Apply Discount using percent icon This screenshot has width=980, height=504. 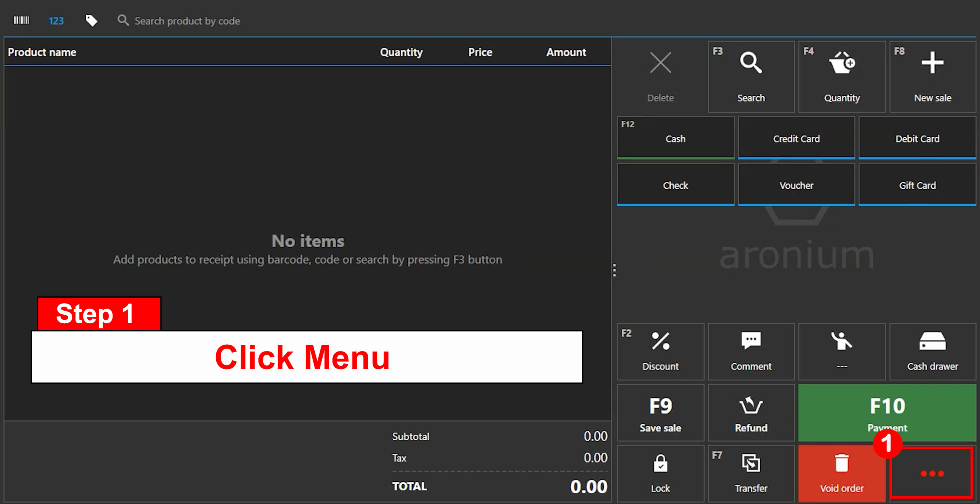coord(660,351)
